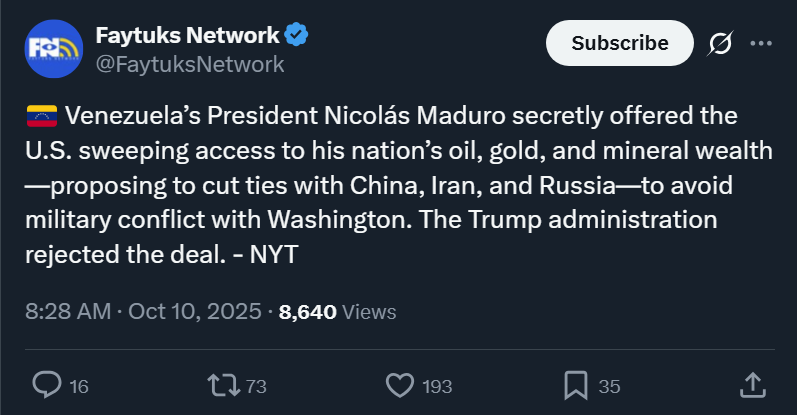Screen dimensions: 797x415
Task: Click the repost count of 73
Action: click(x=255, y=386)
